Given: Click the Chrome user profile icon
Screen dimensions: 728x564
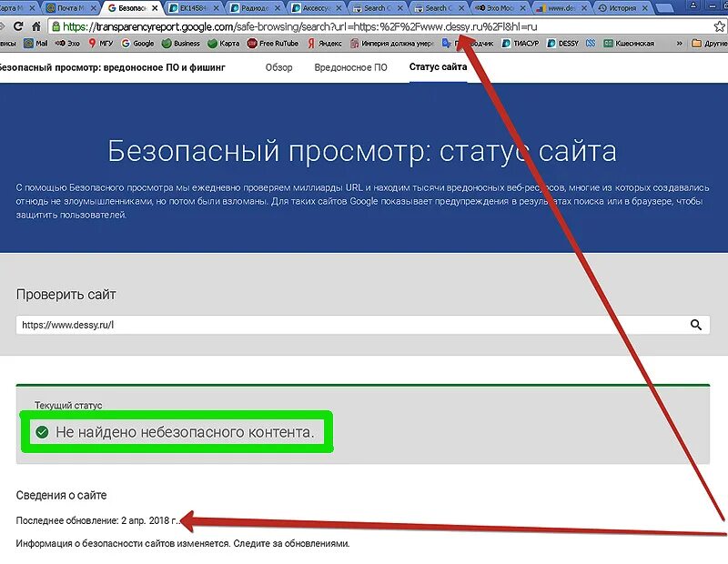Looking at the screenshot, I should [693, 5].
